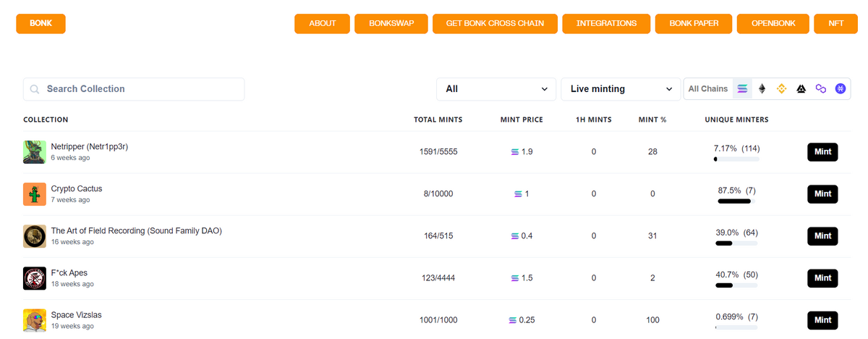Viewport: 868px width, 339px height.
Task: Click Solana icon beside 1.5 mint price
Action: point(514,278)
